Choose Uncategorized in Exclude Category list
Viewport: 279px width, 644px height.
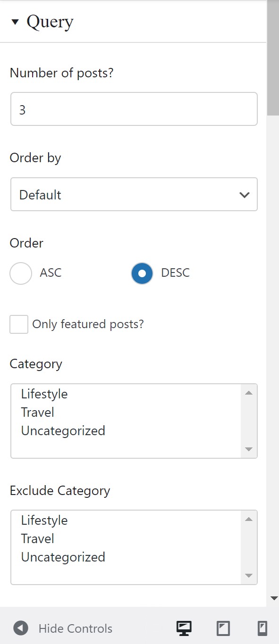(x=63, y=557)
